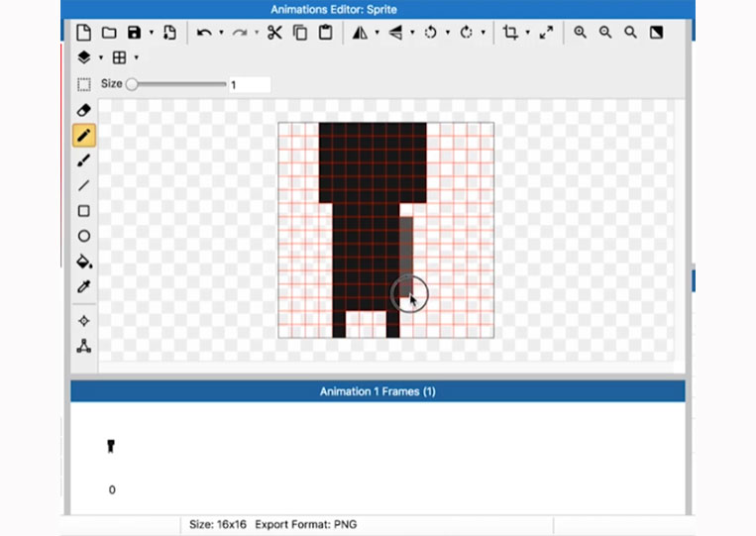Open the undo history dropdown arrow
The image size is (756, 536).
point(221,33)
